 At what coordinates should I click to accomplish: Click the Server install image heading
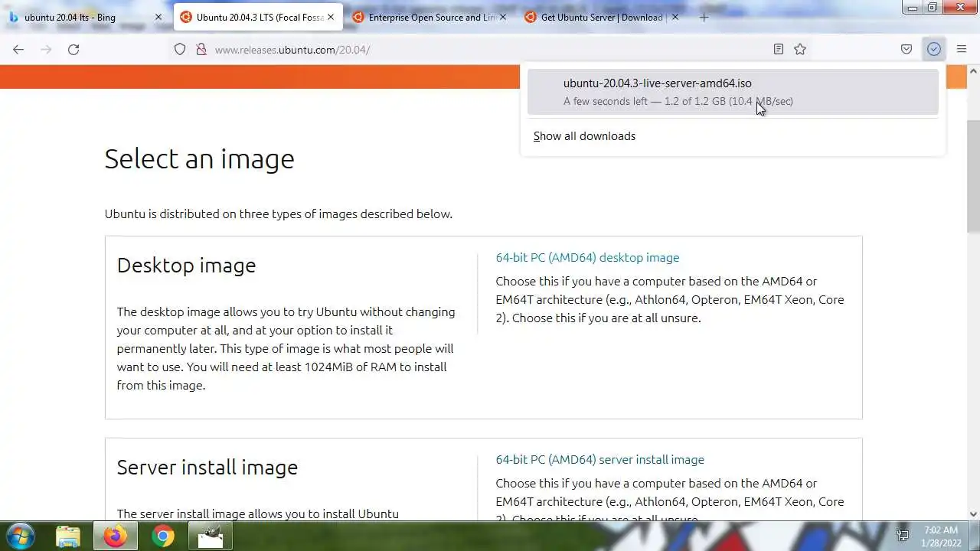[207, 468]
